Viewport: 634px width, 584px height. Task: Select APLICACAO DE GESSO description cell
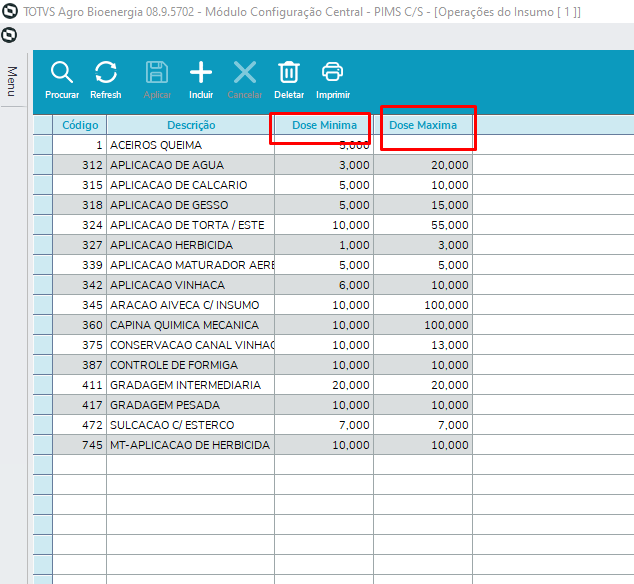tap(190, 205)
